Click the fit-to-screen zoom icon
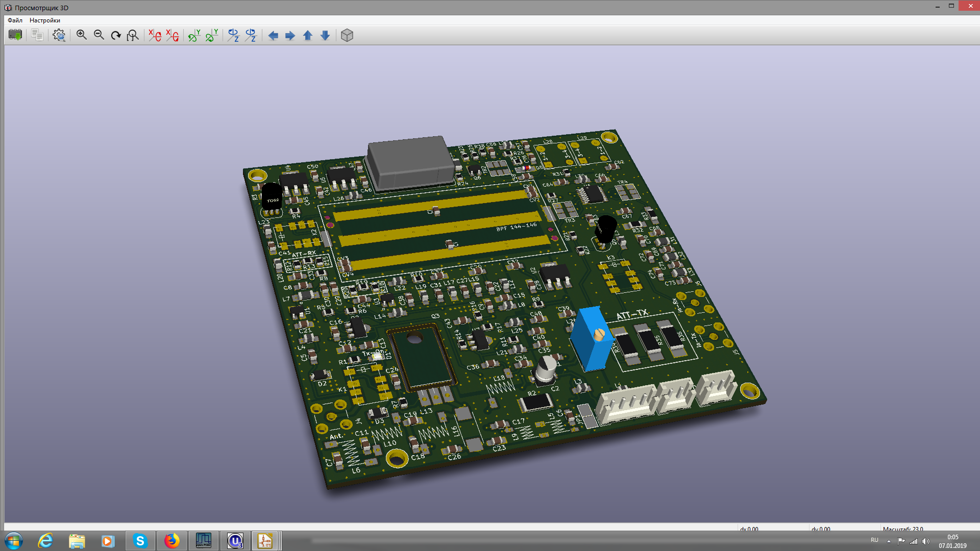This screenshot has height=551, width=980. [133, 35]
